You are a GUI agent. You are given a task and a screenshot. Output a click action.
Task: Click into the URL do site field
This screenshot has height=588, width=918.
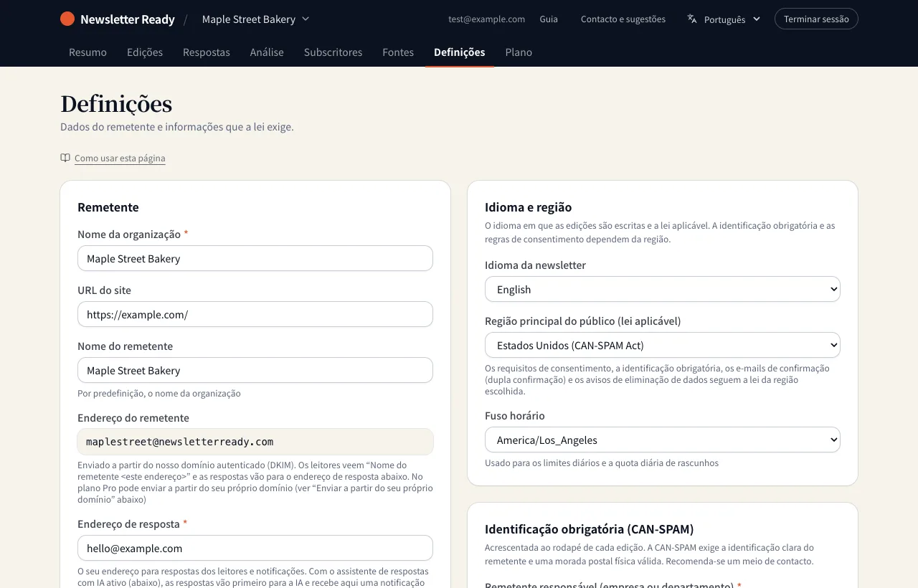pos(255,314)
